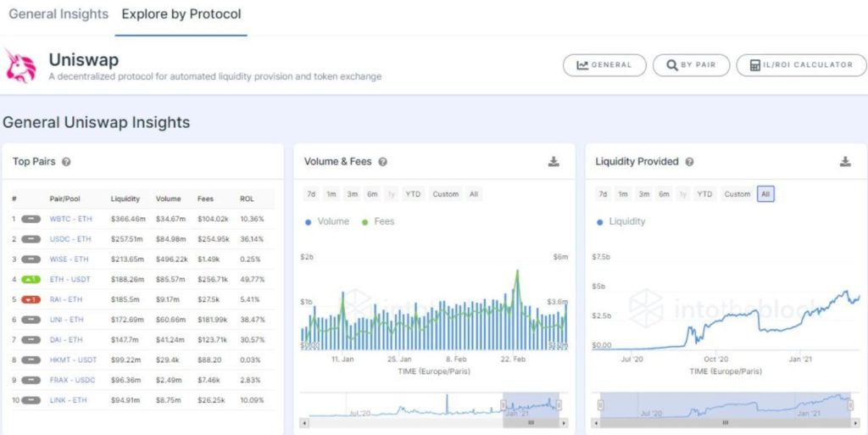Image resolution: width=868 pixels, height=435 pixels.
Task: Click Volume navigator scrollbar left arrow
Action: point(303,423)
